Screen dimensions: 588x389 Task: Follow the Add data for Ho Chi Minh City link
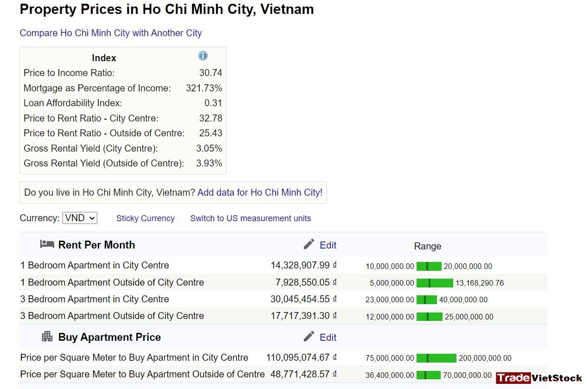(x=260, y=192)
